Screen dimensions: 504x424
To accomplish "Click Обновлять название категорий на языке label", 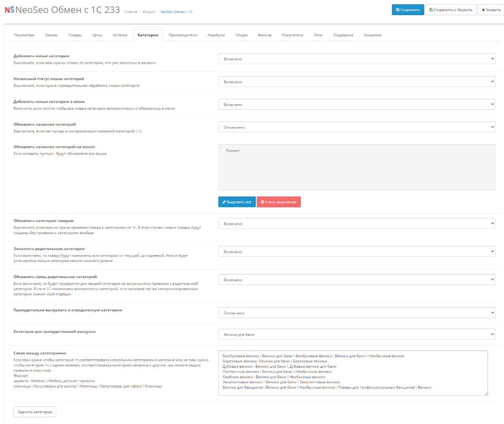I will pyautogui.click(x=54, y=147).
